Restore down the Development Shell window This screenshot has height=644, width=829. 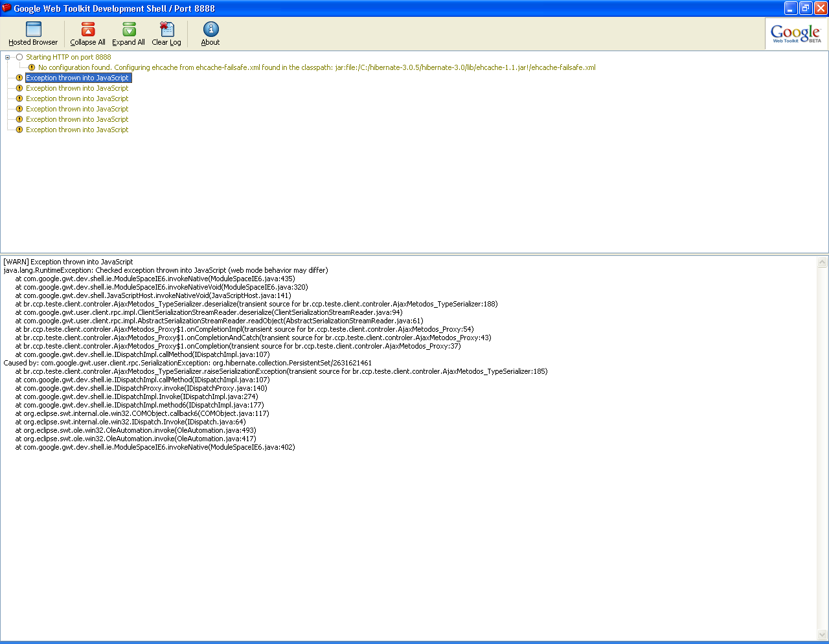tap(806, 8)
